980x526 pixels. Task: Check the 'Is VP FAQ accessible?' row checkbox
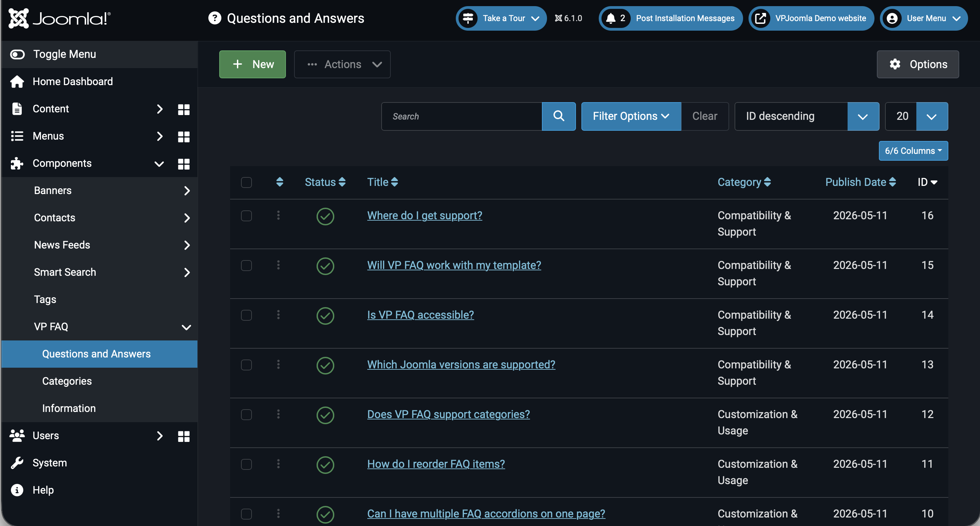(x=246, y=315)
